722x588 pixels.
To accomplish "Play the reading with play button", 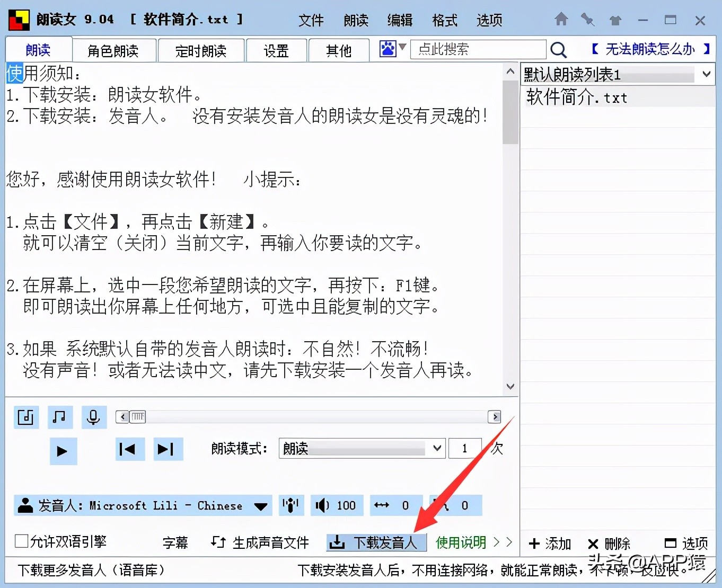I will tap(63, 451).
